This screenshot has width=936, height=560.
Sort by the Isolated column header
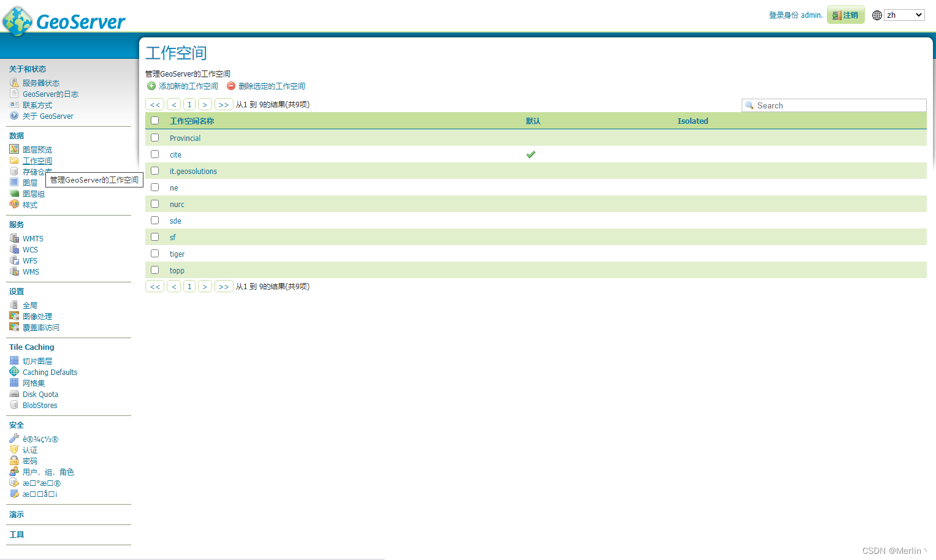click(693, 121)
